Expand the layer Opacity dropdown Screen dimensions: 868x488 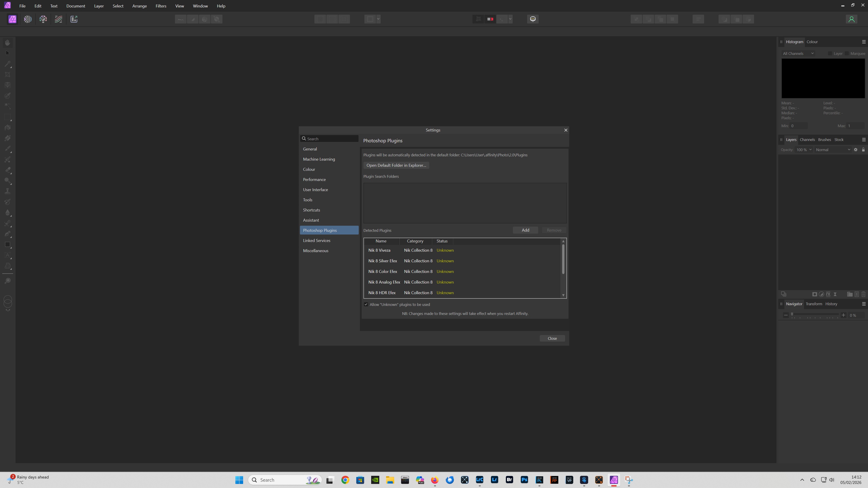click(x=810, y=150)
